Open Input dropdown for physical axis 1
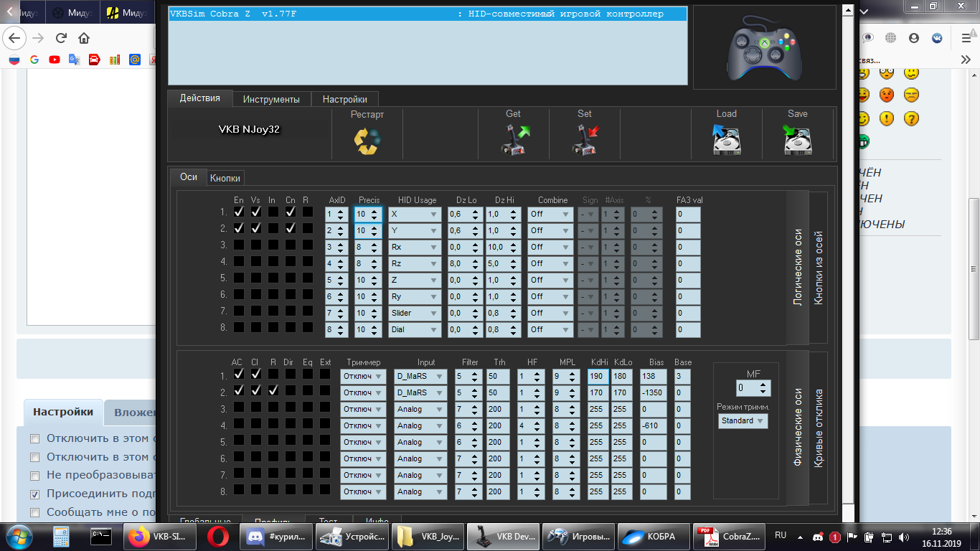Image resolution: width=980 pixels, height=551 pixels. click(420, 377)
